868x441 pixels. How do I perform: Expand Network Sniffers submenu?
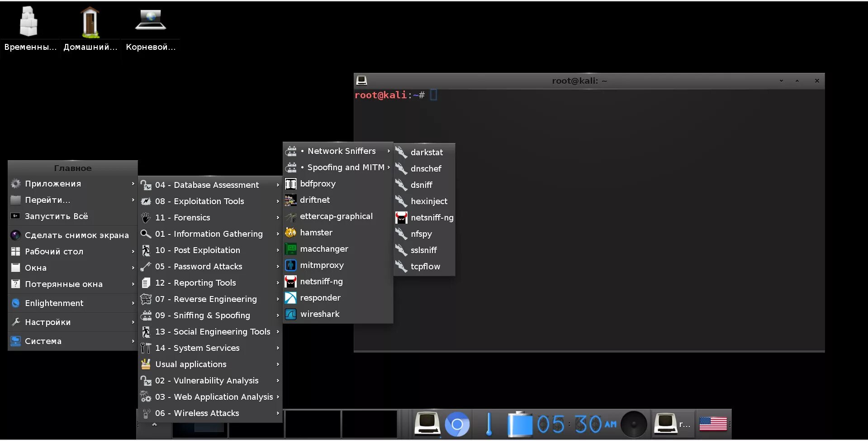[x=338, y=151]
